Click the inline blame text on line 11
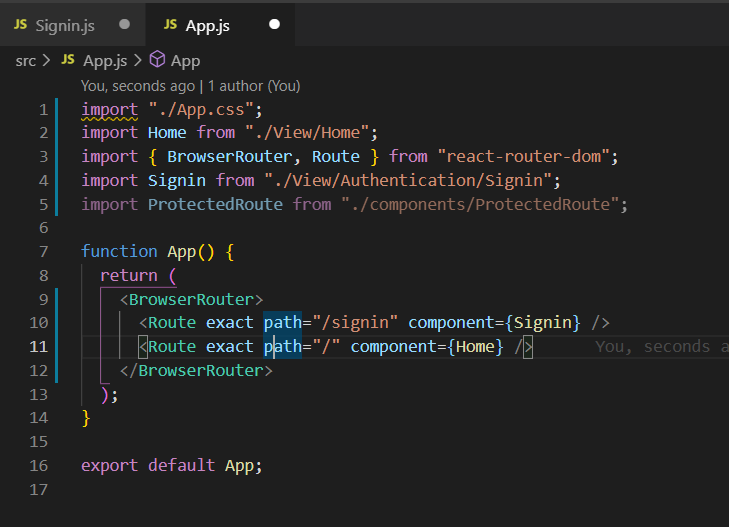Viewport: 729px width, 527px height. (662, 347)
